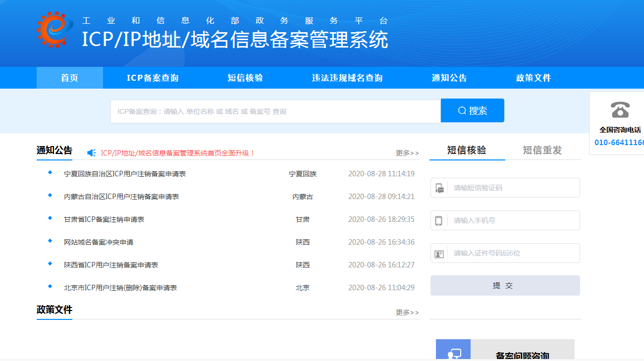Open the ICP备案查询 menu item
644x361 pixels.
click(x=152, y=77)
